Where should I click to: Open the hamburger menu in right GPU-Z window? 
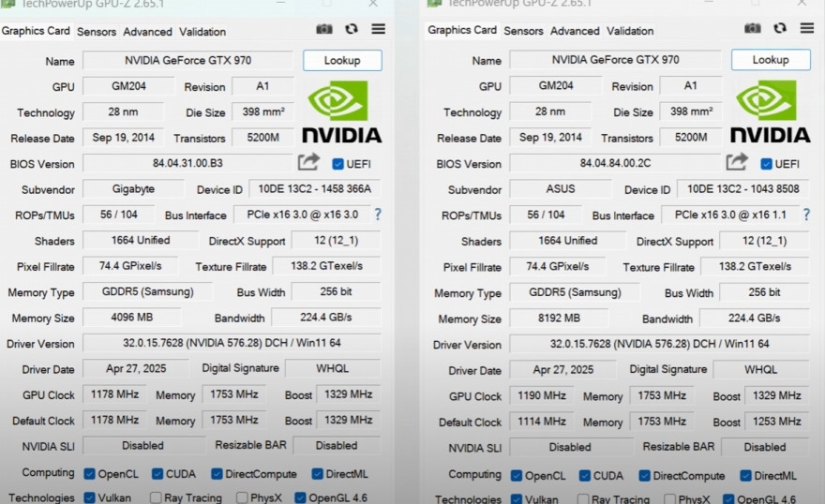tap(807, 28)
